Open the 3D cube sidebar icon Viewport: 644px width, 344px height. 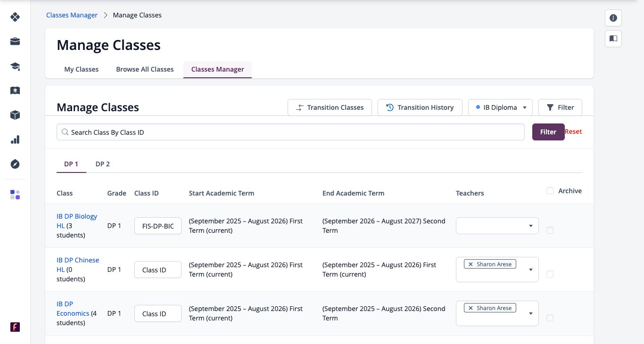[15, 115]
